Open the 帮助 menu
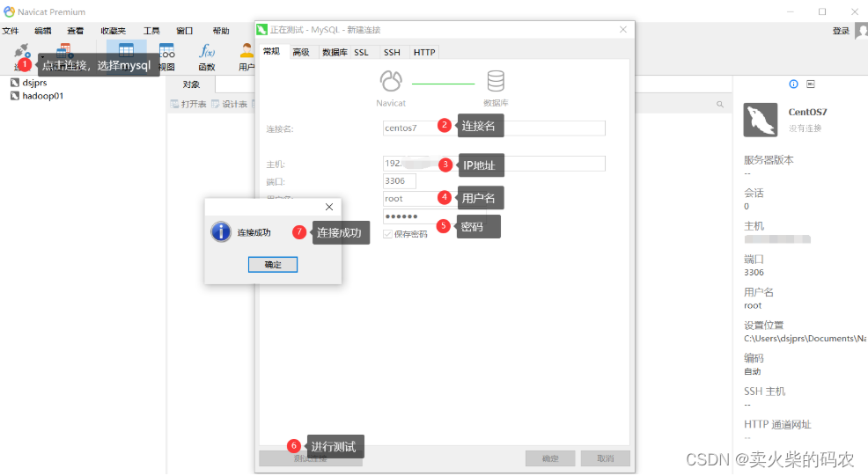This screenshot has width=868, height=476. click(221, 31)
